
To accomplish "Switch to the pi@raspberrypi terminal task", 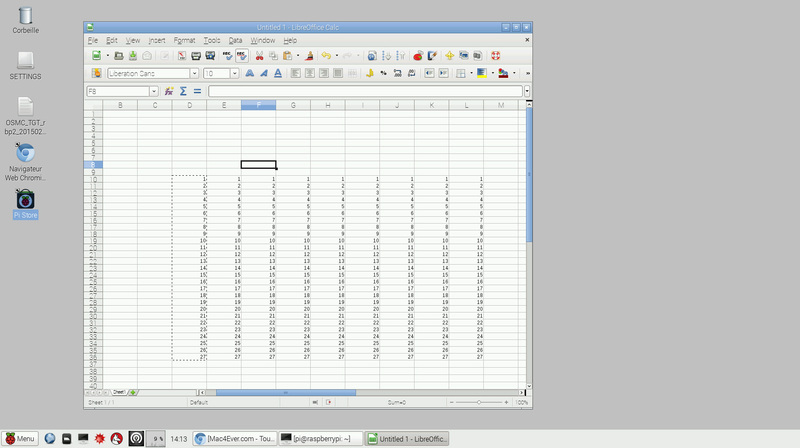I will (321, 439).
